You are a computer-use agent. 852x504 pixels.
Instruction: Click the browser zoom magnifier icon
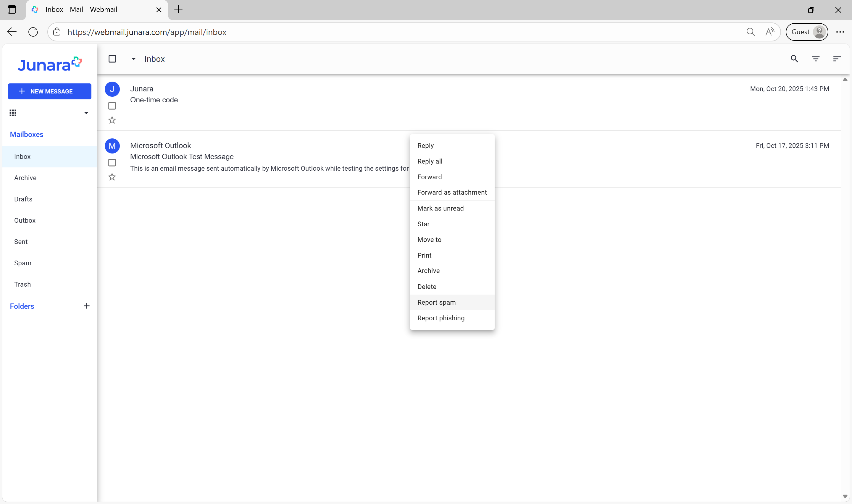click(751, 32)
